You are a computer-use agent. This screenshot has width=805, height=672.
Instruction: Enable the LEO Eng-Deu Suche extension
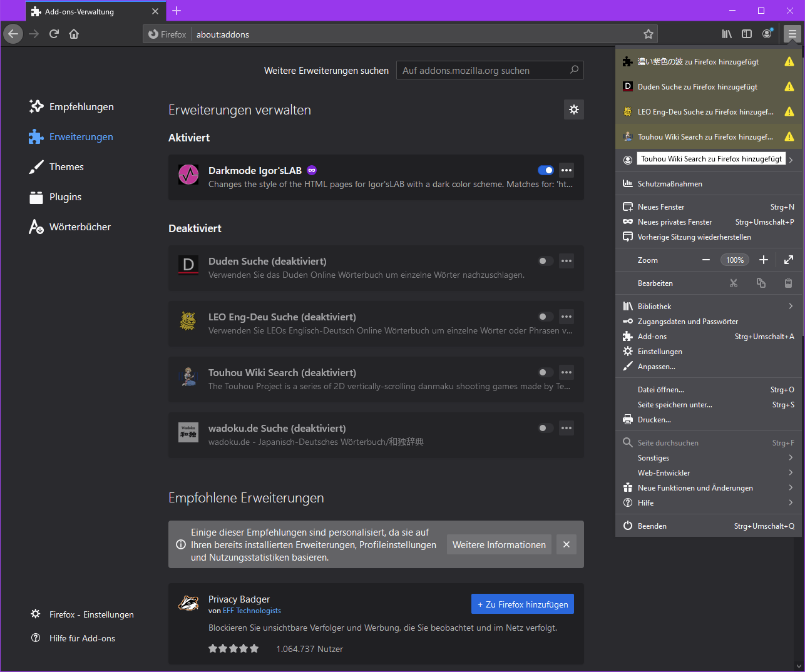pos(546,317)
